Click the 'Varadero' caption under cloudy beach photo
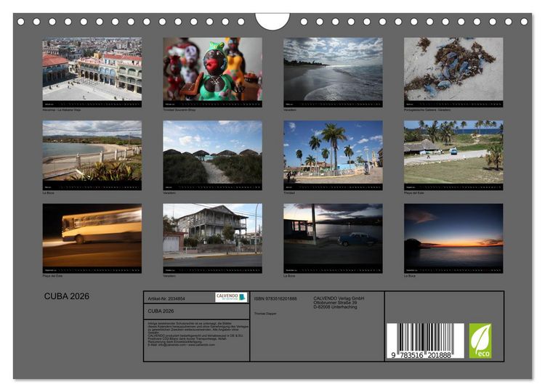545x392 pixels. [290, 110]
